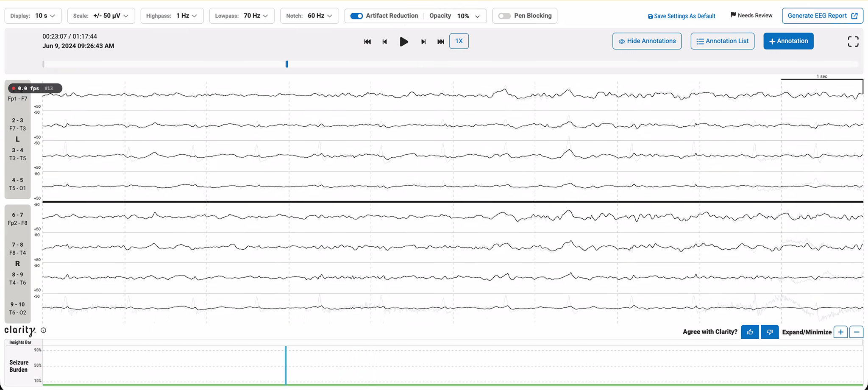This screenshot has width=868, height=390.
Task: Select the T3 - T5 channel label
Action: (17, 158)
